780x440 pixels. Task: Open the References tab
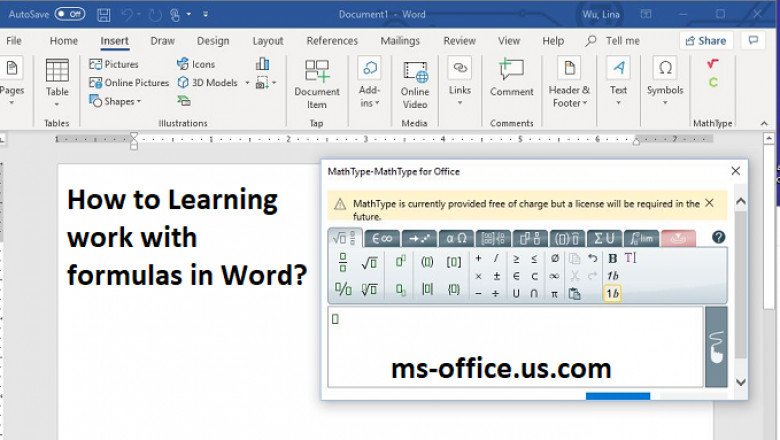(332, 41)
